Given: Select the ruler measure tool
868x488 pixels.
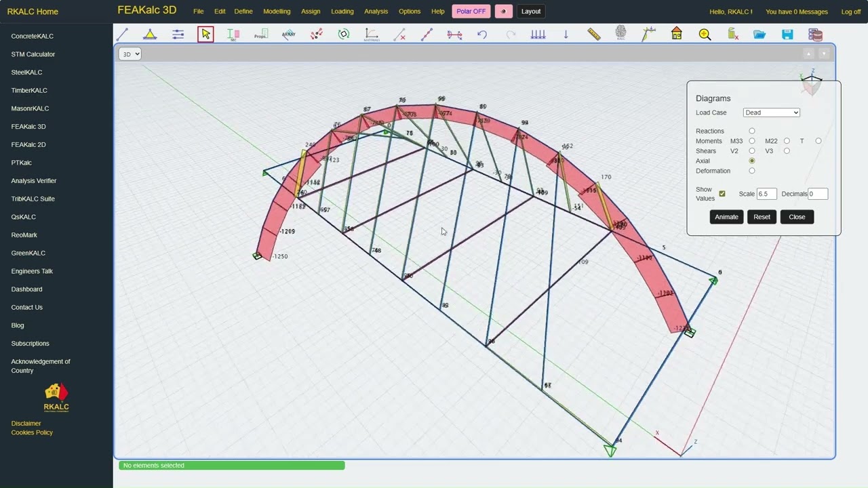Looking at the screenshot, I should [594, 34].
